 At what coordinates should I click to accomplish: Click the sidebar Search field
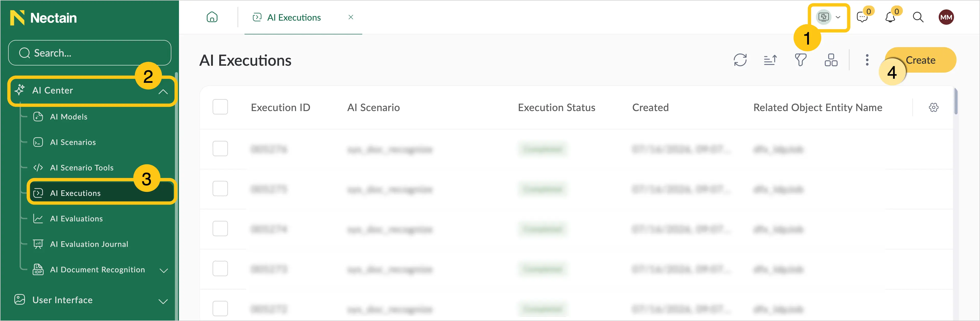point(90,53)
